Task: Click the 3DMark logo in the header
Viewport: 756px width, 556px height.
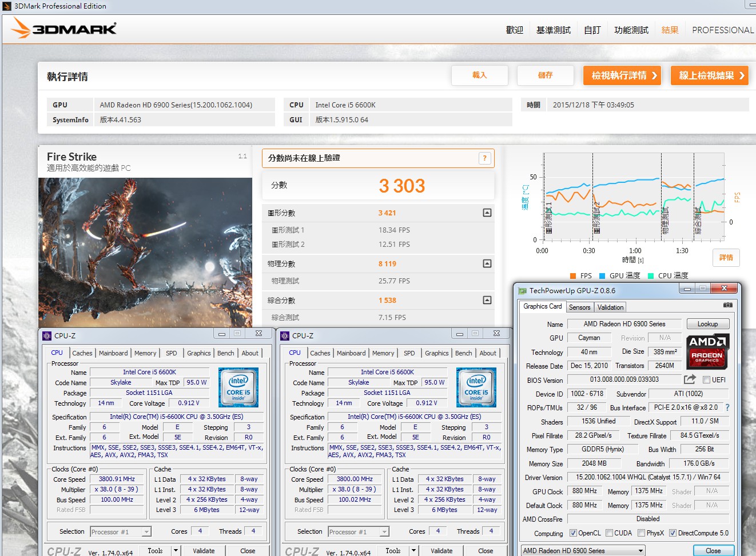Action: tap(64, 29)
